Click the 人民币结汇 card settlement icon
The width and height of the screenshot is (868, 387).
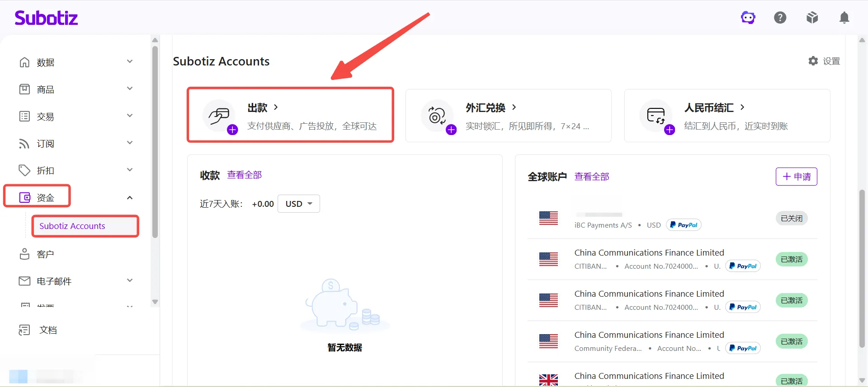(x=656, y=116)
